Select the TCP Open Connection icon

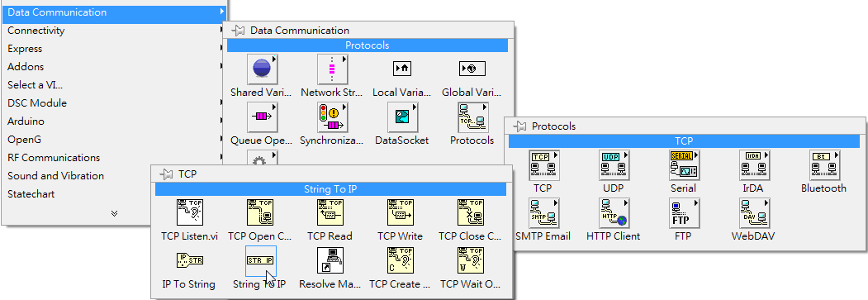tap(260, 212)
